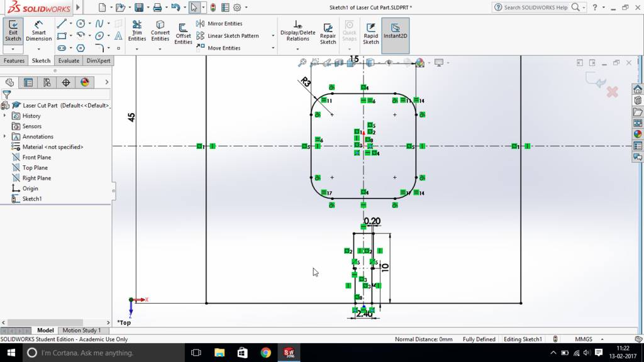
Task: Switch to the Model tab
Action: coord(45,331)
